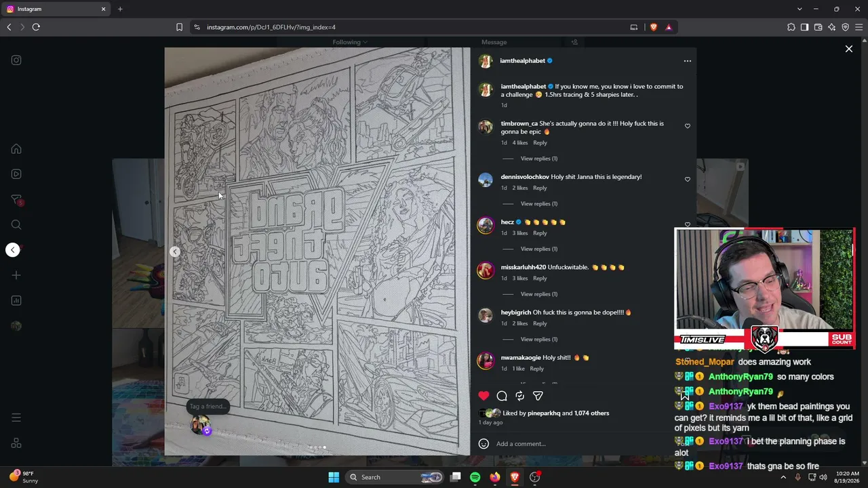View replies under timbrown_ca's comment
The width and height of the screenshot is (868, 488).
pos(539,159)
